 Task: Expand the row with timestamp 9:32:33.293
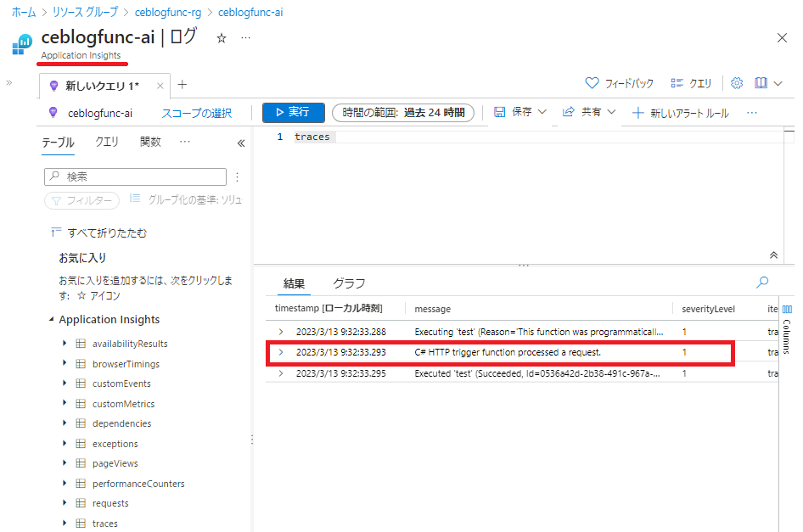coord(281,352)
